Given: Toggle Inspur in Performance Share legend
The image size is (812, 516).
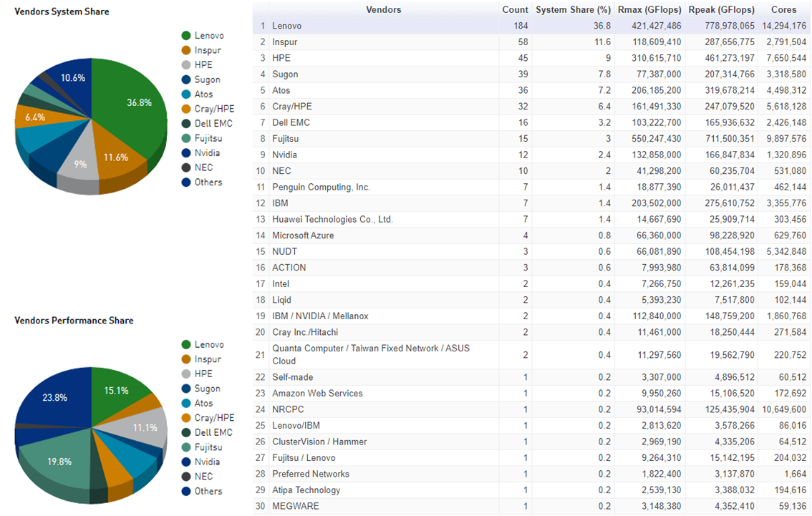Looking at the screenshot, I should coord(201,359).
